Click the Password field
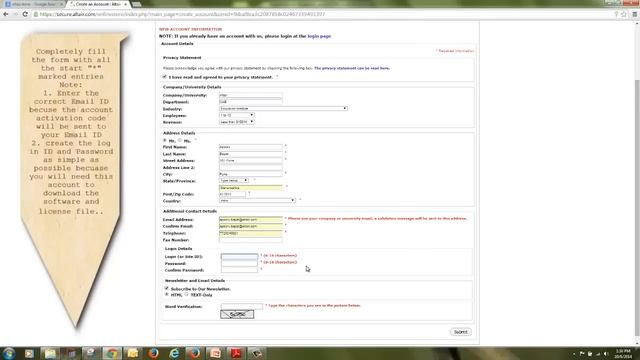This screenshot has height=360, width=640. coord(240,263)
